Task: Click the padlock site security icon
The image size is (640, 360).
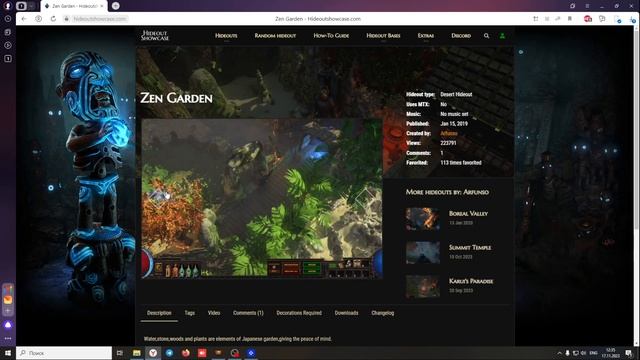Action: pos(67,19)
